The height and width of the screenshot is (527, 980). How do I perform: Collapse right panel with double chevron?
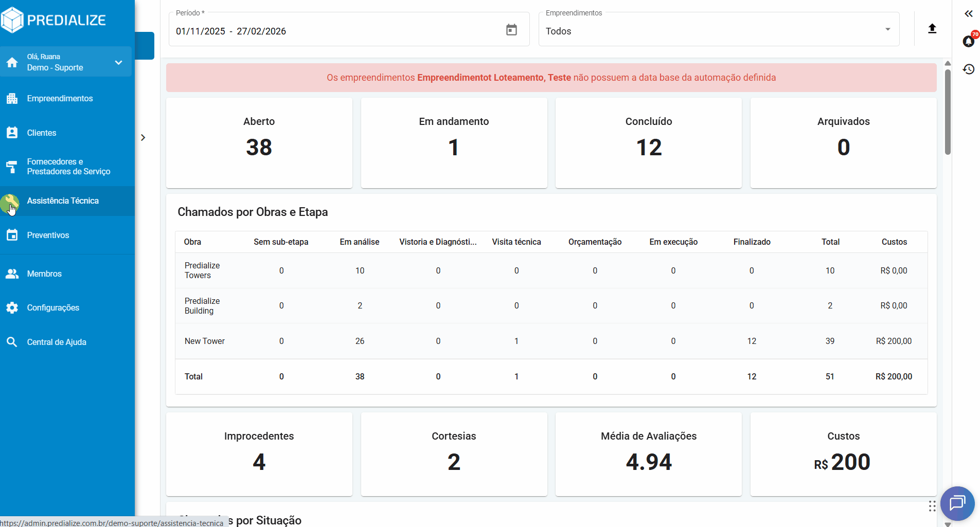click(969, 14)
